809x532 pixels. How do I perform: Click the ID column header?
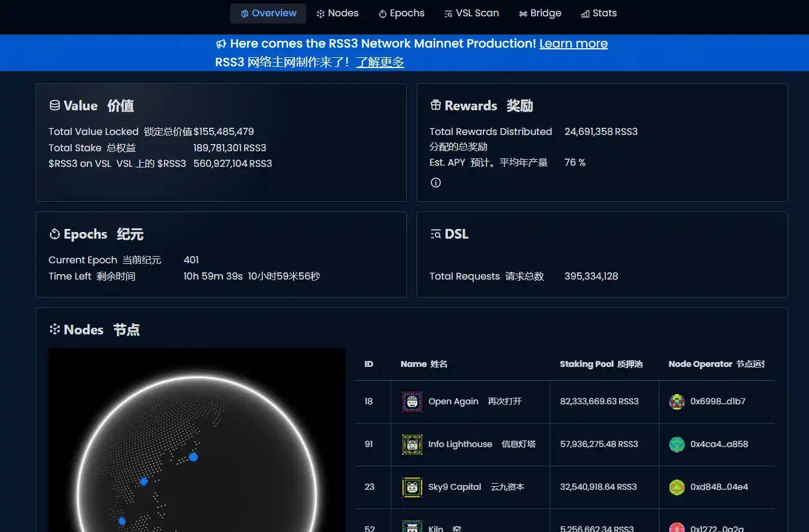click(x=369, y=364)
